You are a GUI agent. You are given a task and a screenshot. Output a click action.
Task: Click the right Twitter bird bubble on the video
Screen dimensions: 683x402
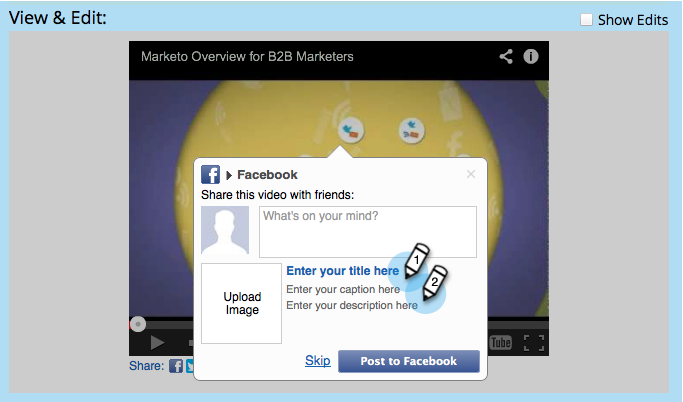coord(412,130)
